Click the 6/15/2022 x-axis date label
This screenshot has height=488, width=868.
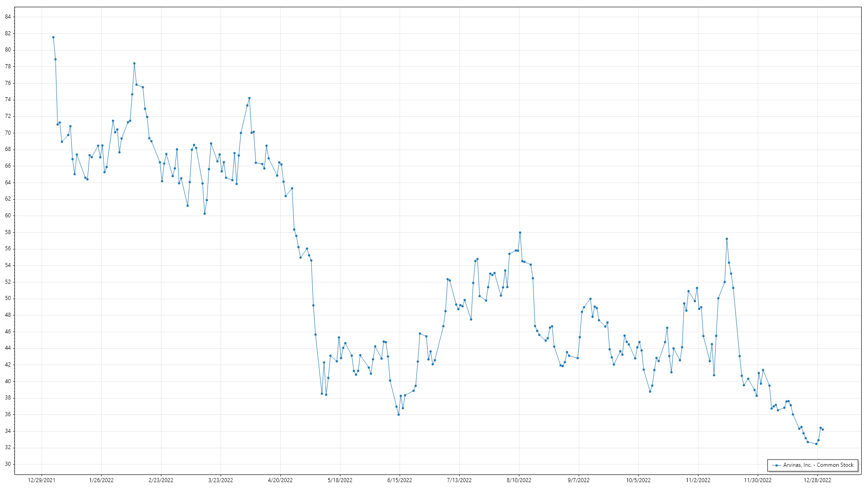pos(400,480)
